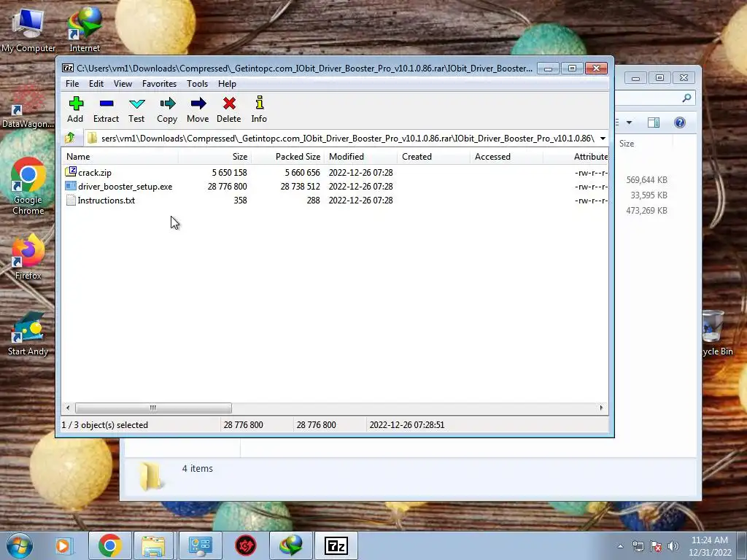Open the Windows Start menu
The image size is (747, 560).
[x=20, y=545]
